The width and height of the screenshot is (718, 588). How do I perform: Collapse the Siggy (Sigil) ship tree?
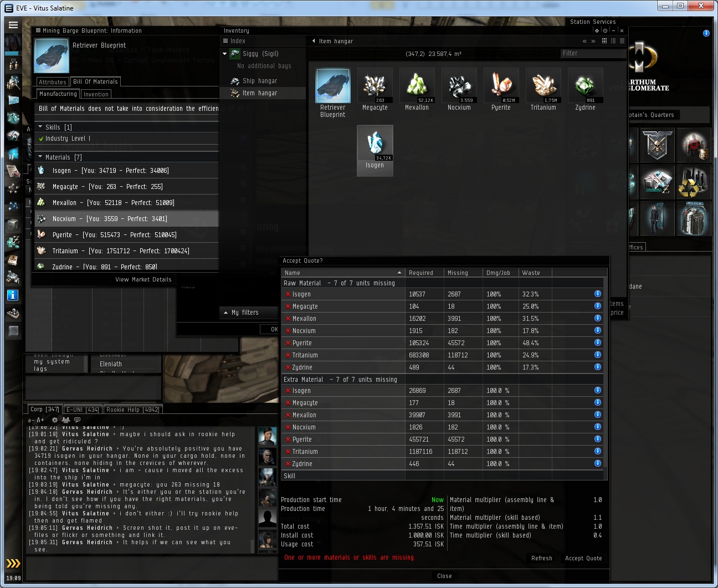click(225, 54)
